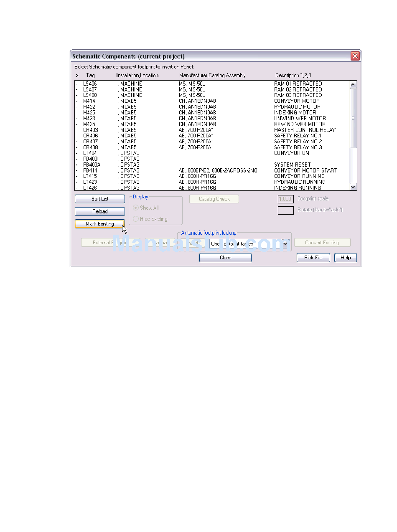Screen dimensions: 397x532
Task: Click the Rotate input field
Action: 286,210
